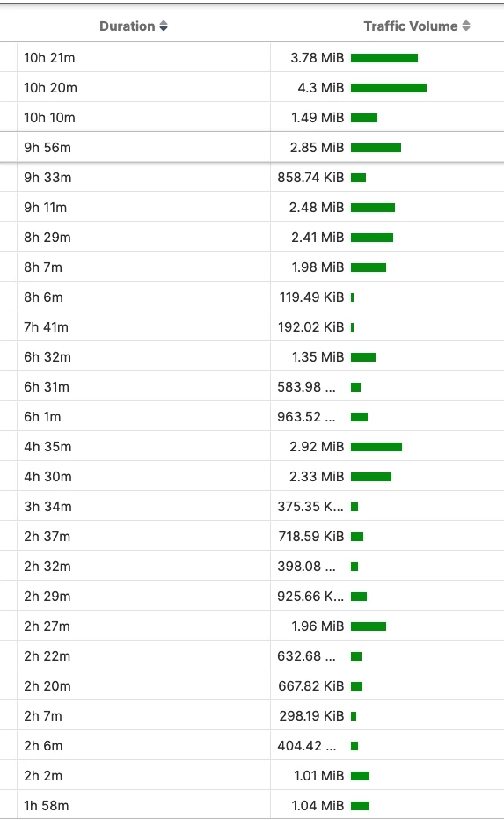Sort table by Duration column arrows
This screenshot has height=820, width=504.
pos(164,26)
